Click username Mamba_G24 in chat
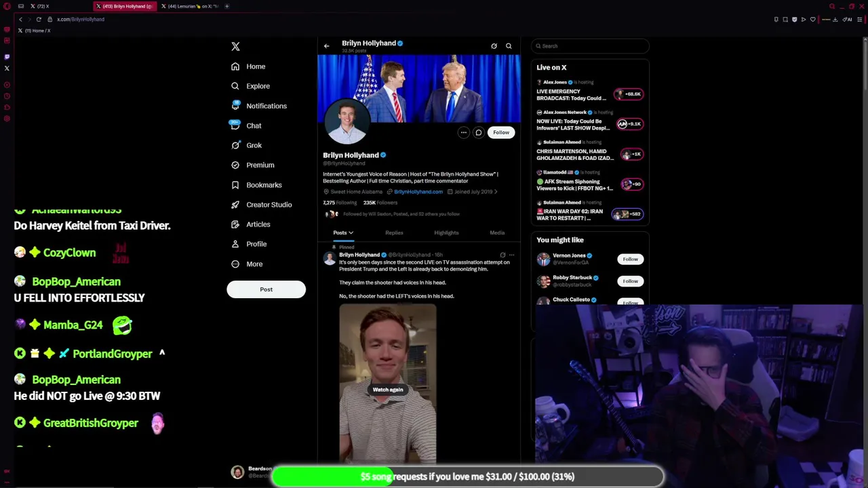This screenshot has width=868, height=488. (x=73, y=325)
